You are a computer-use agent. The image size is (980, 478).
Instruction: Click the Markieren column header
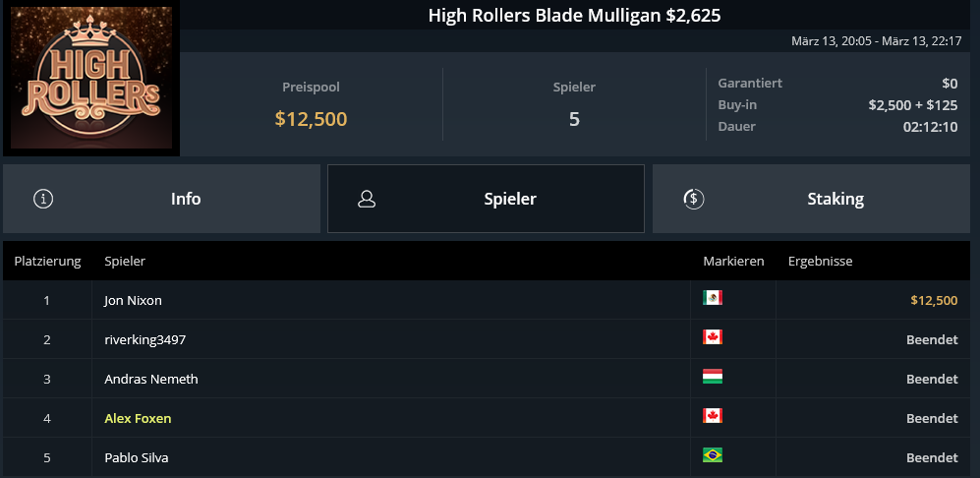[733, 261]
